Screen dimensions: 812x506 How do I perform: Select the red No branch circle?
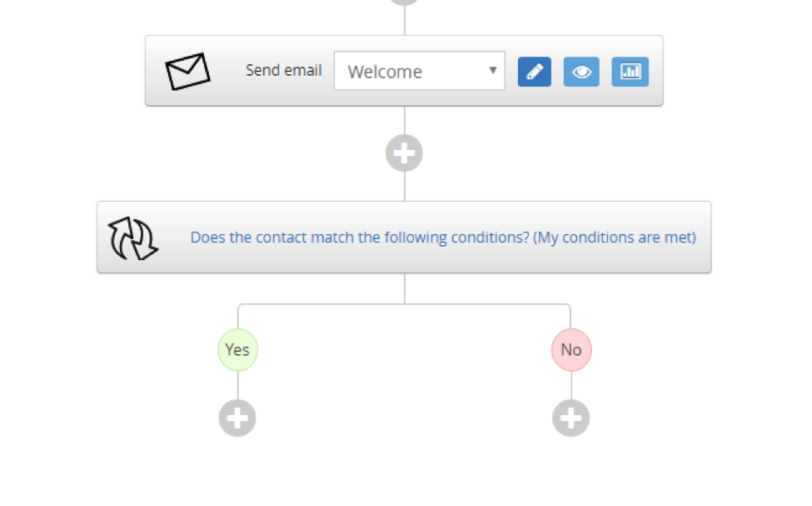point(571,350)
